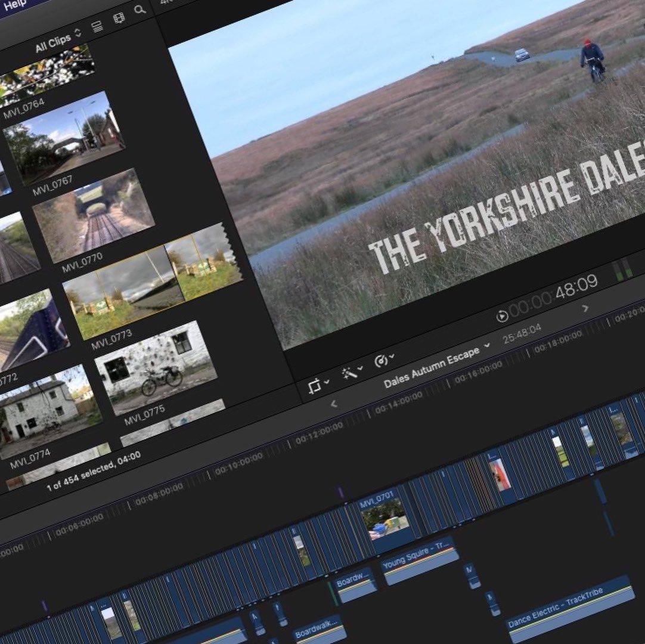Click the viewer play button beside timecode

pos(502,316)
